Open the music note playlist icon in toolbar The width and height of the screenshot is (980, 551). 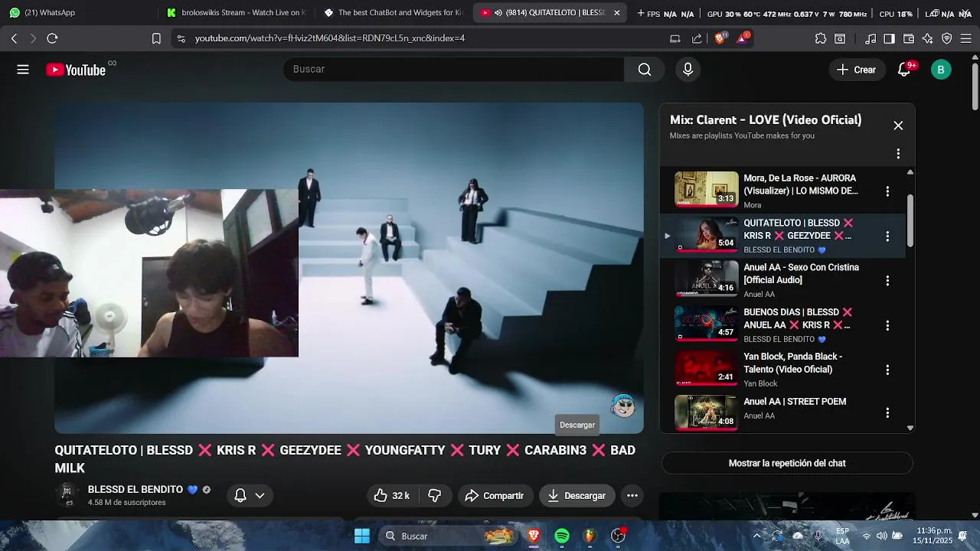pos(871,38)
